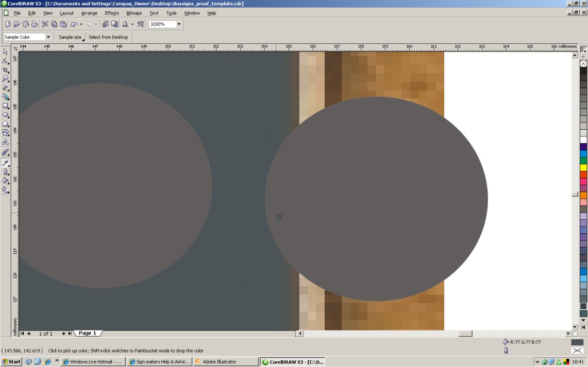Click the yellow swatch in the color palette
The image size is (588, 367).
583,168
